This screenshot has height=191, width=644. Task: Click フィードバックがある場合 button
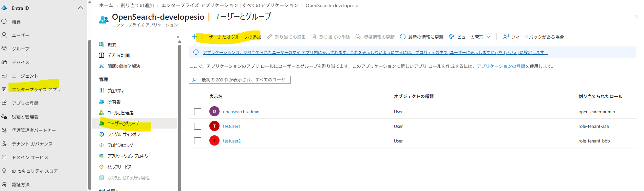pos(533,37)
